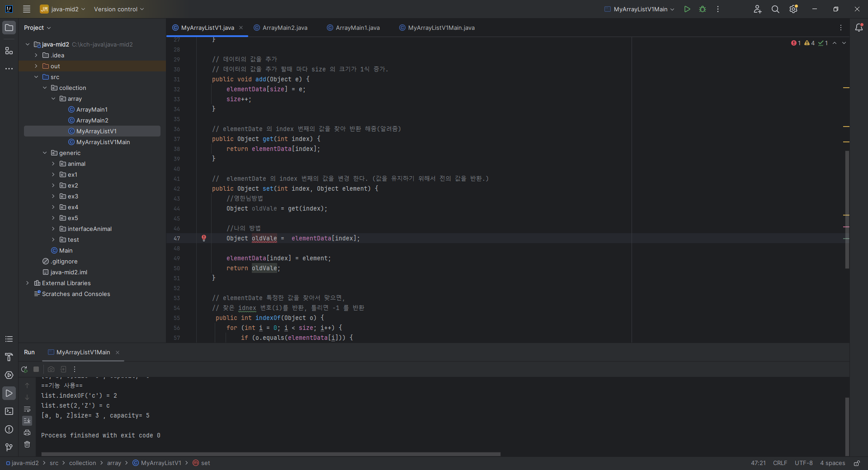Open the Git version control tool window
The height and width of the screenshot is (470, 868).
point(9,447)
